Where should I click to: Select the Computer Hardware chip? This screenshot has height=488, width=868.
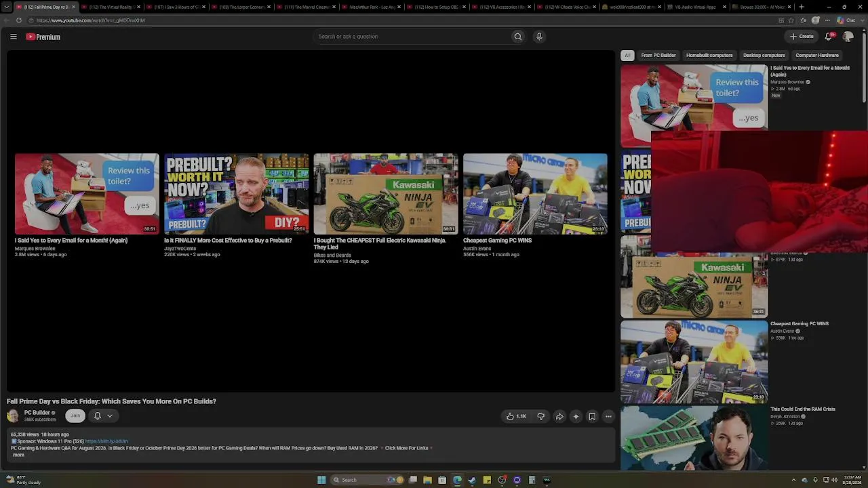click(x=817, y=56)
